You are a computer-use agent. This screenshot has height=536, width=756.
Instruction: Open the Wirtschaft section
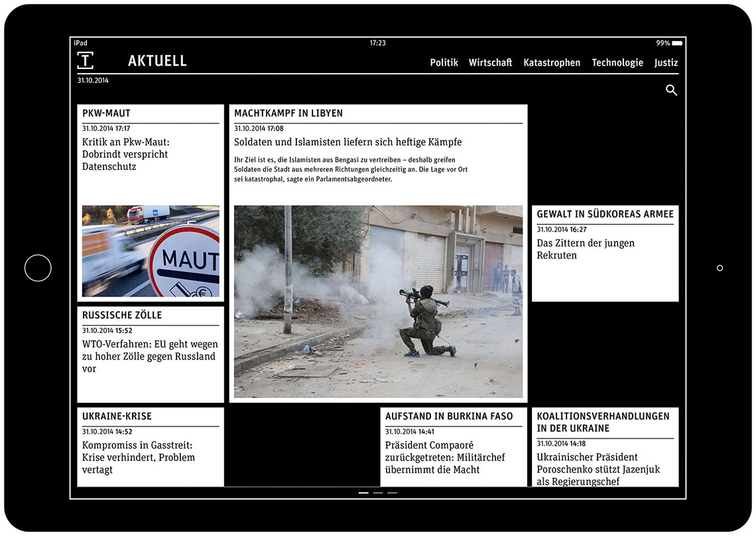490,62
